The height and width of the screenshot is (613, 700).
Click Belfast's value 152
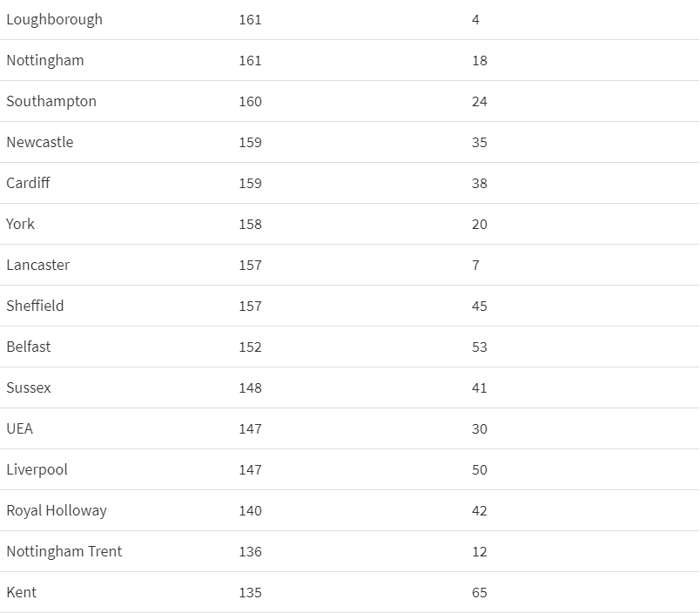coord(250,347)
